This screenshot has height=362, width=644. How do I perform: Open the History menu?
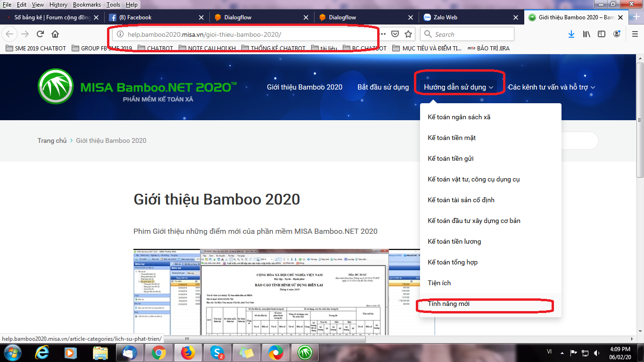pos(58,5)
